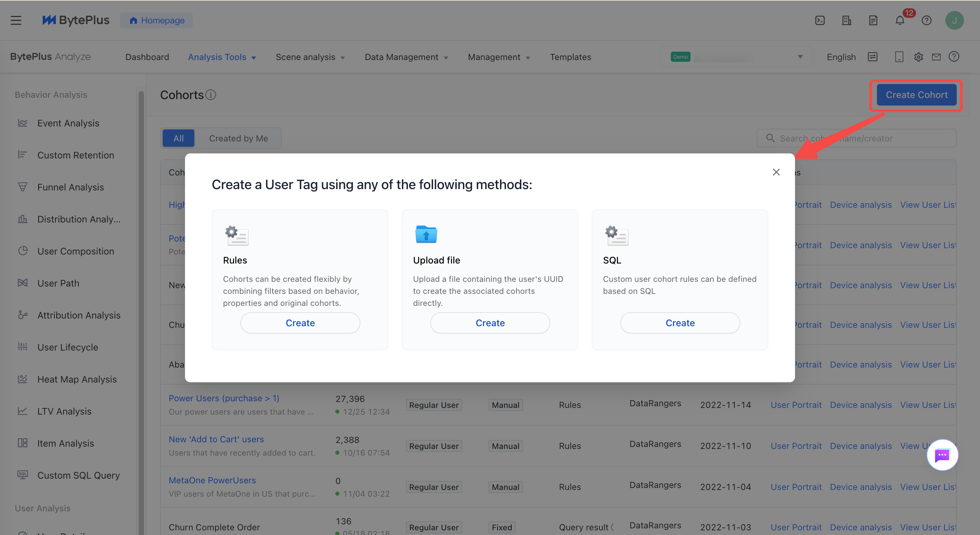Go to the Dashboard tab
980x535 pixels.
147,57
